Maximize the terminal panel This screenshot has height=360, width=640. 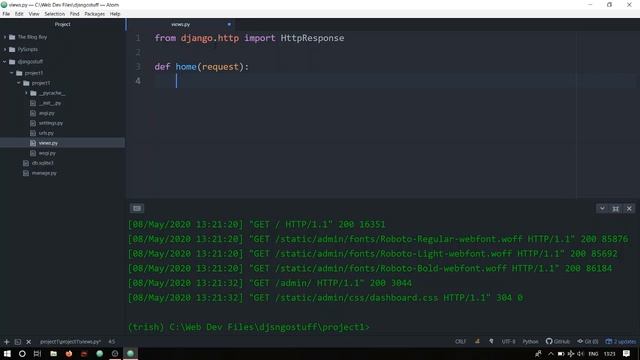(616, 209)
